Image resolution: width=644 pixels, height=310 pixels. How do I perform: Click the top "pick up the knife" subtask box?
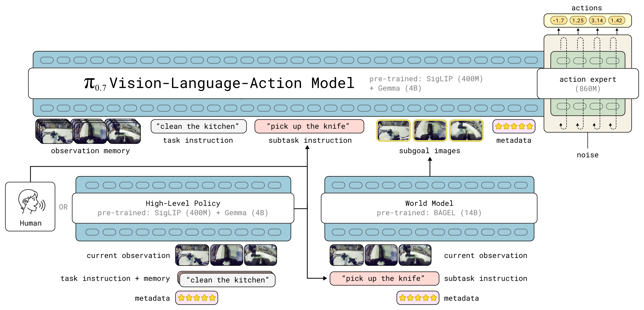coord(309,126)
